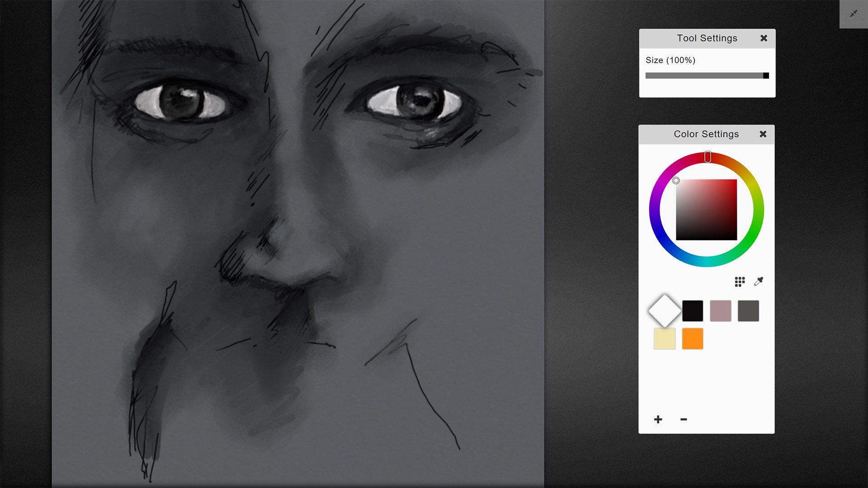The image size is (868, 488).
Task: Click the green area of the color wheel ring
Action: point(758,221)
